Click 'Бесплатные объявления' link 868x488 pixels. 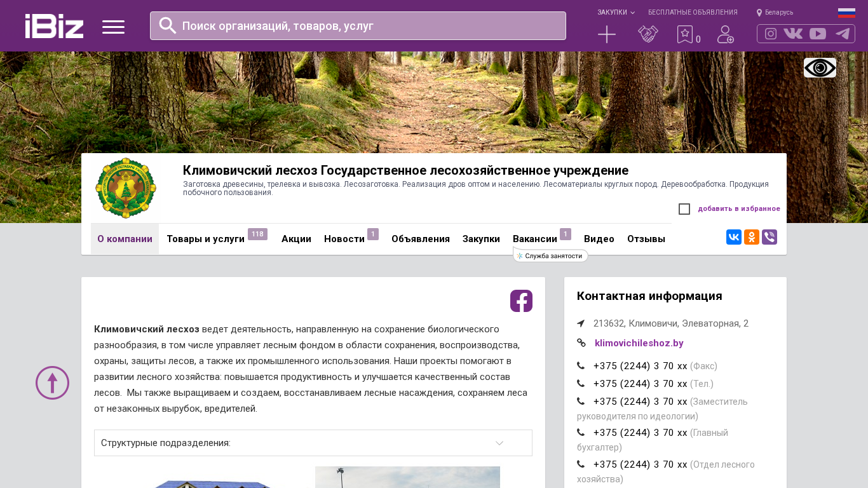point(693,13)
